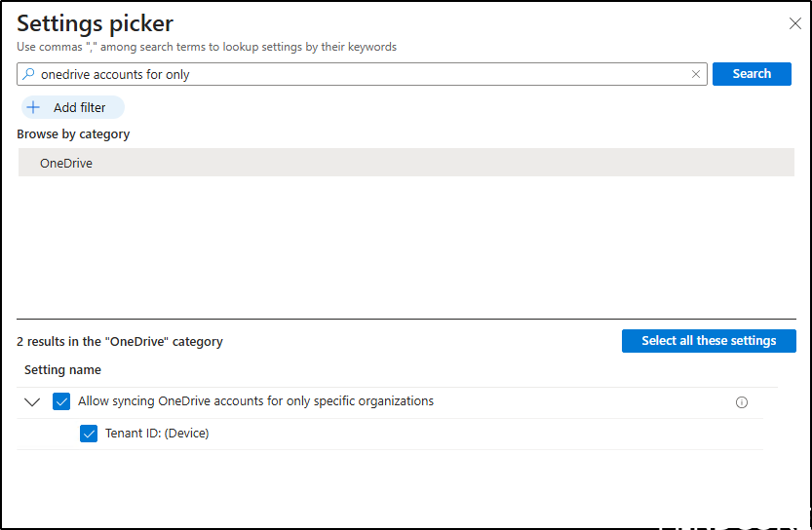
Task: Click the Setting name column header
Action: point(62,370)
